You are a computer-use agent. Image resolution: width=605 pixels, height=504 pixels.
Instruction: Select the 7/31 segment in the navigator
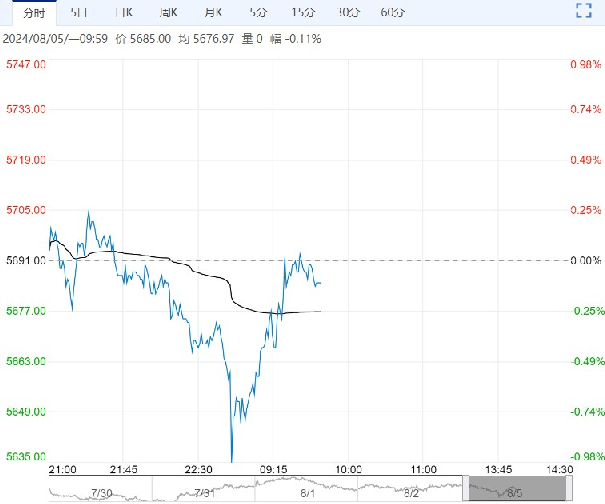(x=204, y=490)
